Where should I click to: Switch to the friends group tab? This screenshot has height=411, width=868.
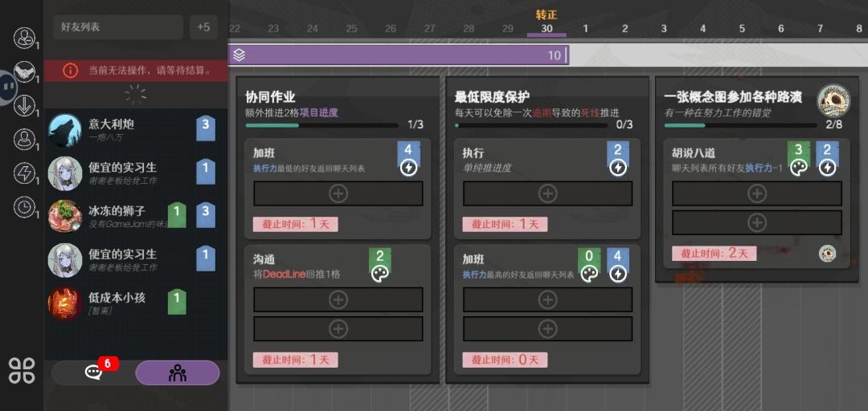(178, 372)
